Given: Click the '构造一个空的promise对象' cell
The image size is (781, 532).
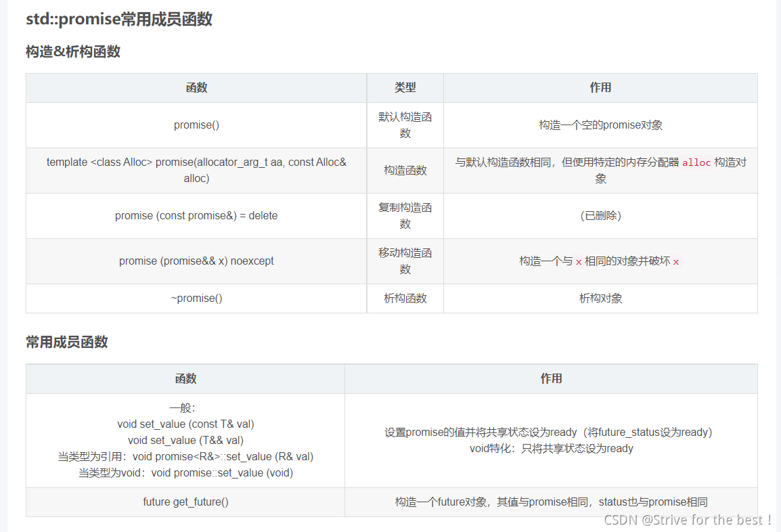Looking at the screenshot, I should [x=600, y=125].
